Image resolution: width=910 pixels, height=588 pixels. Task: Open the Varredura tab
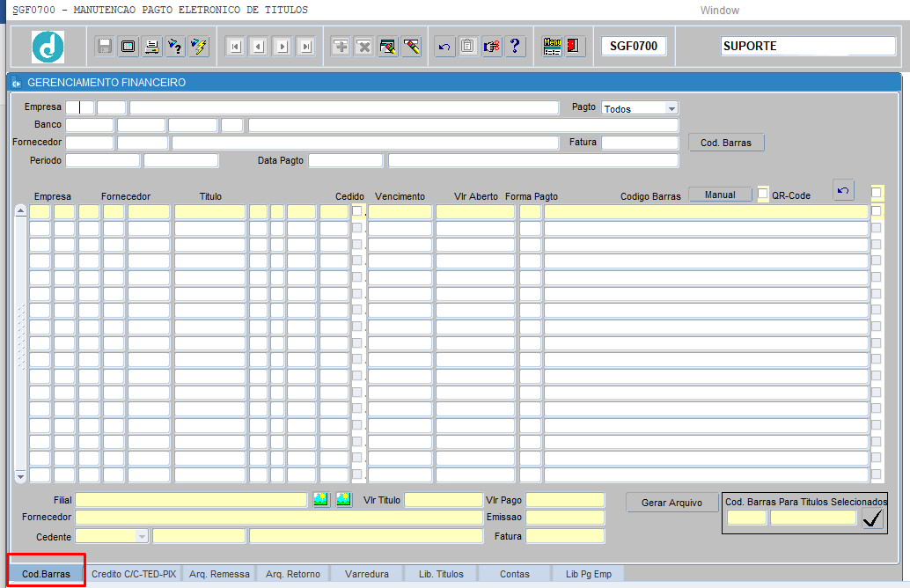coord(367,574)
